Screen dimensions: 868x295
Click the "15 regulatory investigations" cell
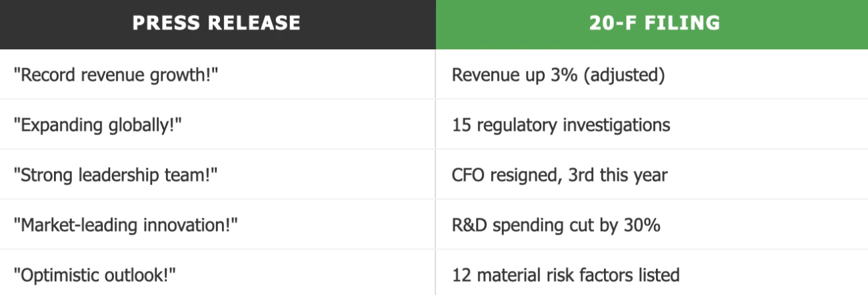click(561, 124)
